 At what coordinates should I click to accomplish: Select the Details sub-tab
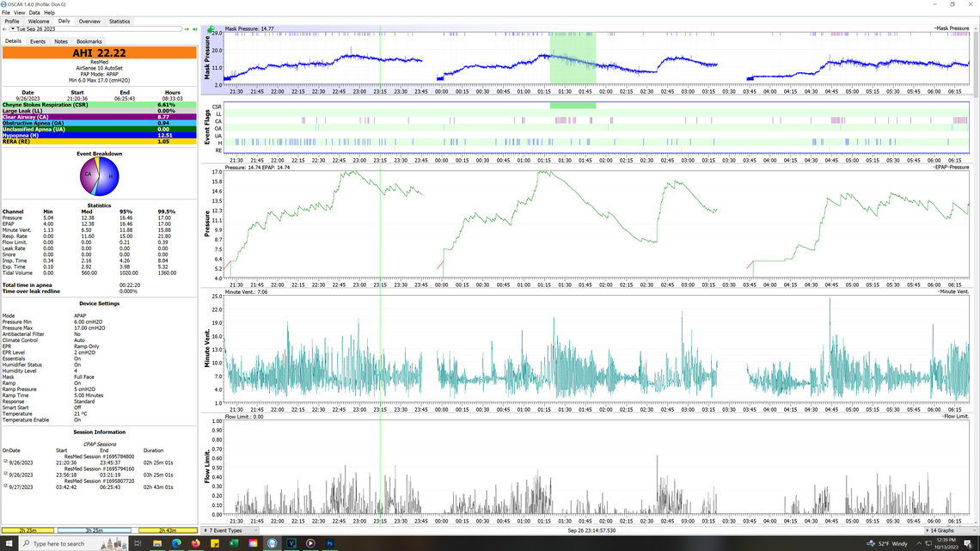[x=13, y=41]
